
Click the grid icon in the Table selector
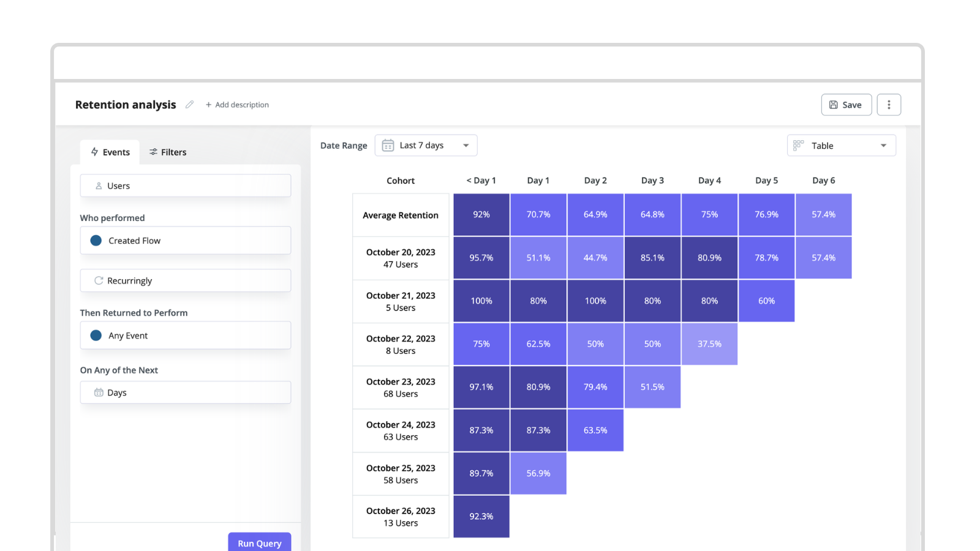(798, 145)
